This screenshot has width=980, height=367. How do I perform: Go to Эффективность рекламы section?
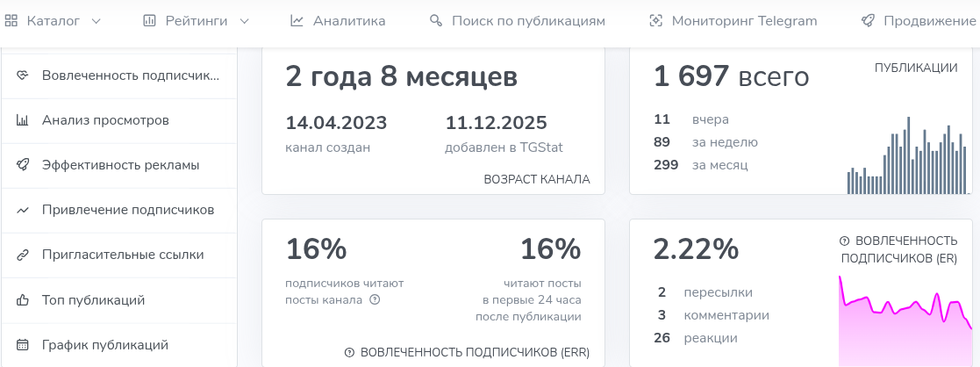(120, 165)
